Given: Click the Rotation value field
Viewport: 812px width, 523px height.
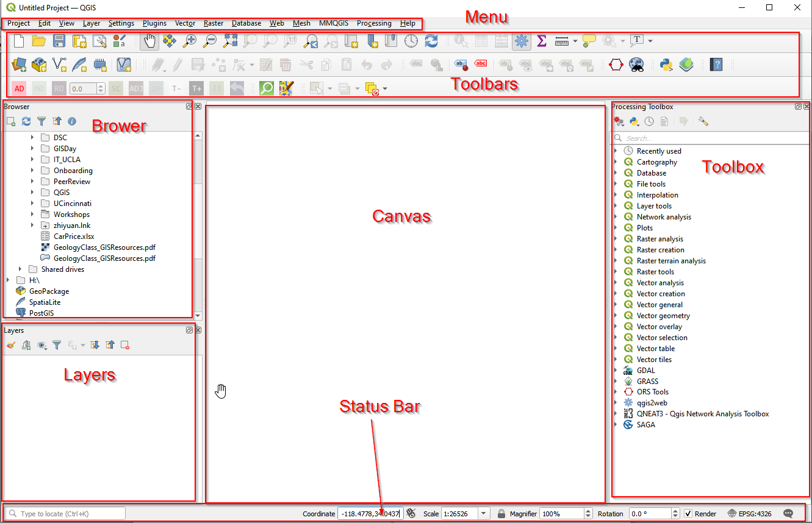Looking at the screenshot, I should (x=653, y=514).
